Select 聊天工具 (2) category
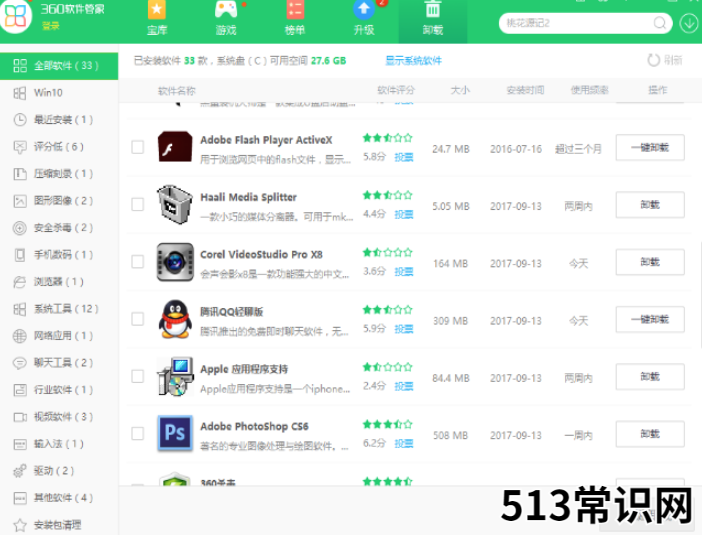This screenshot has height=536, width=702. [59, 363]
